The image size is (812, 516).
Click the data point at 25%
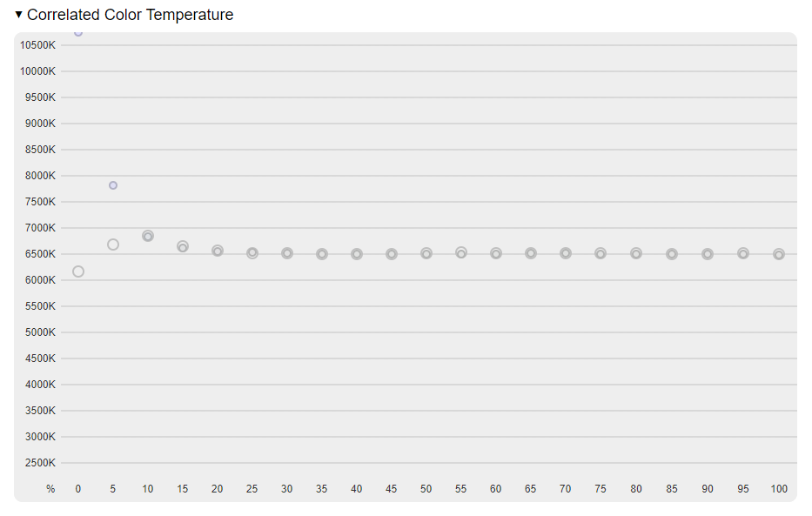pyautogui.click(x=252, y=253)
